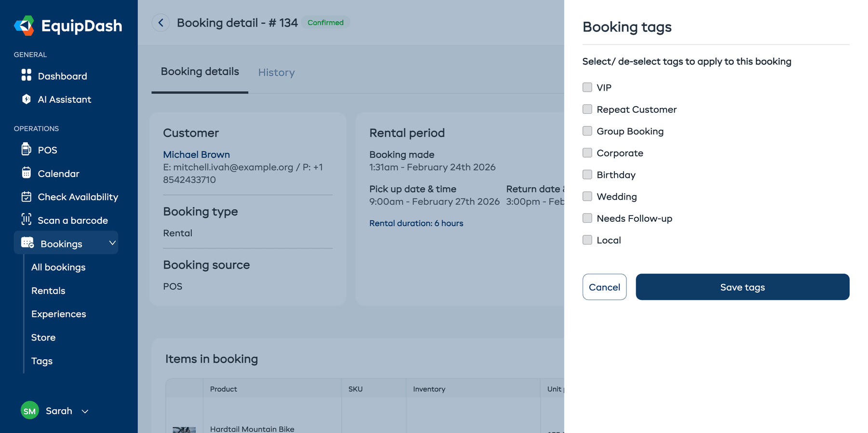This screenshot has width=868, height=433.
Task: Click the SKU column header
Action: (x=355, y=389)
